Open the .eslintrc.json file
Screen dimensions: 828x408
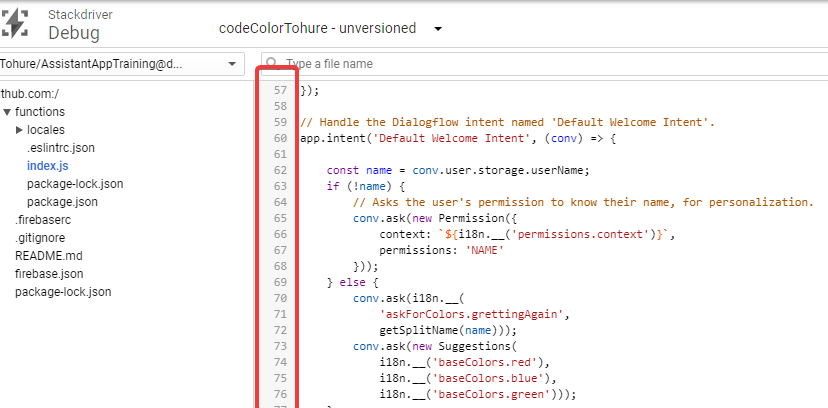pos(61,148)
